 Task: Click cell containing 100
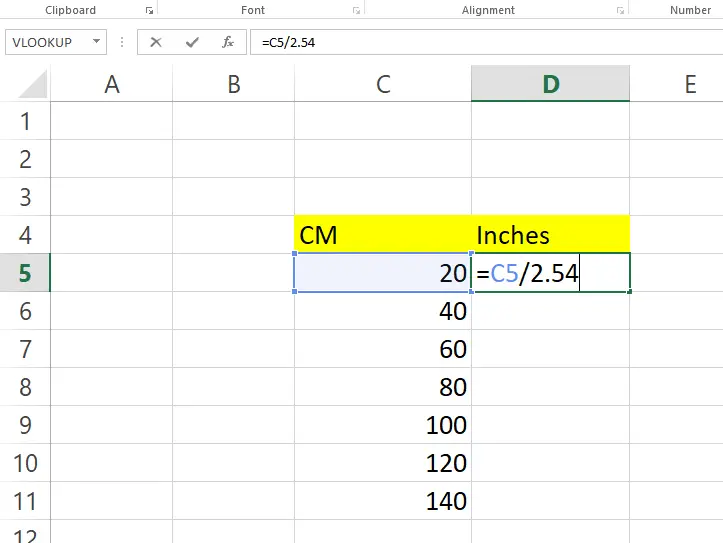point(383,425)
